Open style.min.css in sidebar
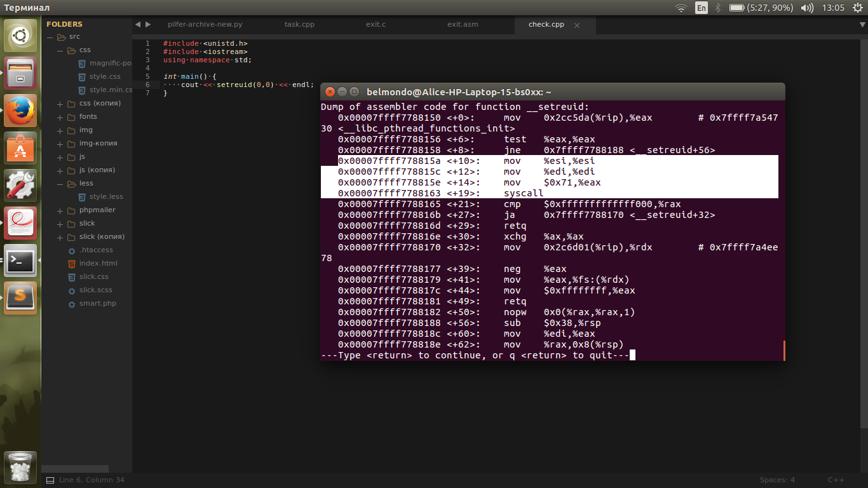 [x=111, y=90]
